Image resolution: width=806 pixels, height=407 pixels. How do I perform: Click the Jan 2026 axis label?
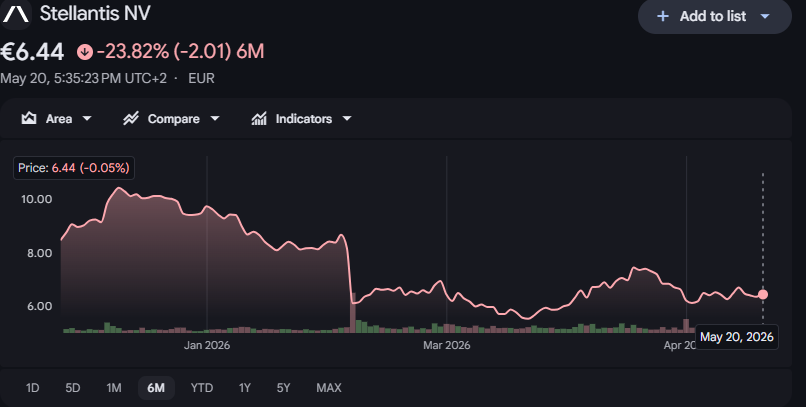(207, 345)
